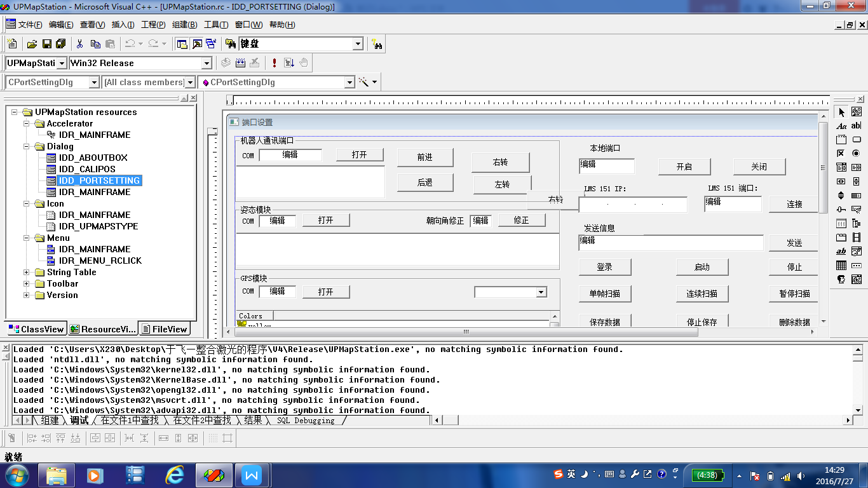Click the WizardBar magic wand icon

[364, 82]
